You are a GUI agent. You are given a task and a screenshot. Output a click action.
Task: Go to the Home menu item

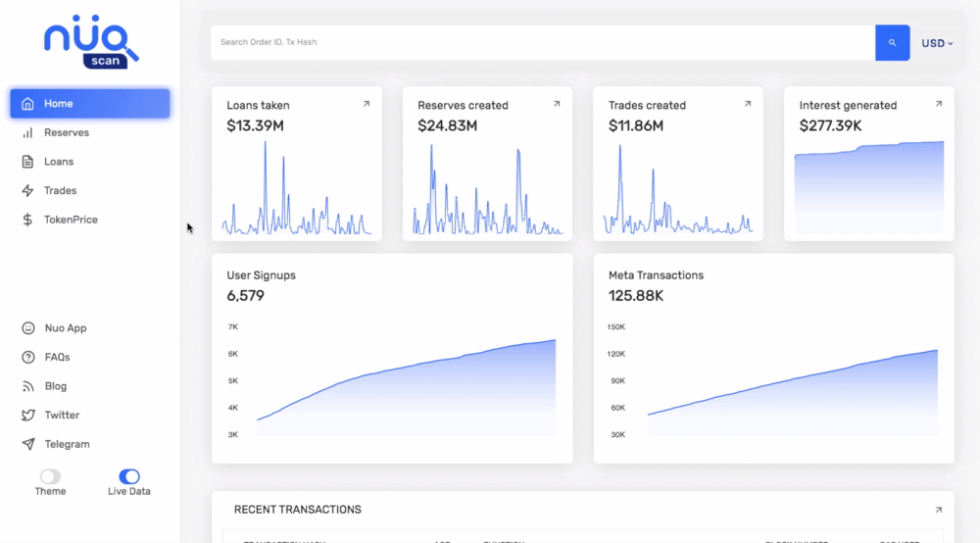coord(90,104)
